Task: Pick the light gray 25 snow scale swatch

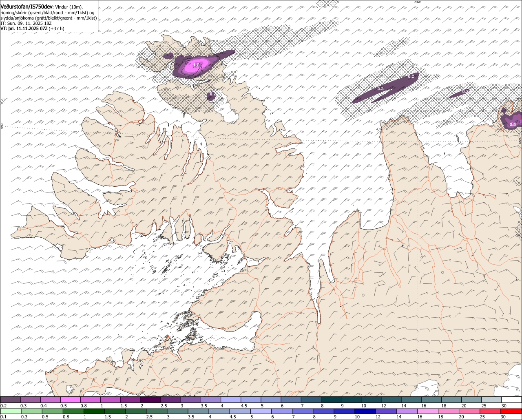Action: click(x=491, y=400)
